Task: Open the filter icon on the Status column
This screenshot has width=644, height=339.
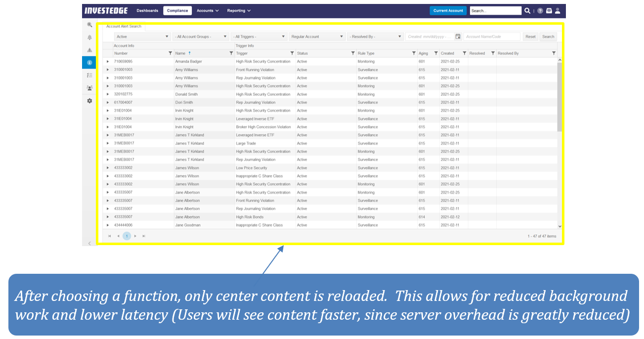Action: [x=353, y=53]
